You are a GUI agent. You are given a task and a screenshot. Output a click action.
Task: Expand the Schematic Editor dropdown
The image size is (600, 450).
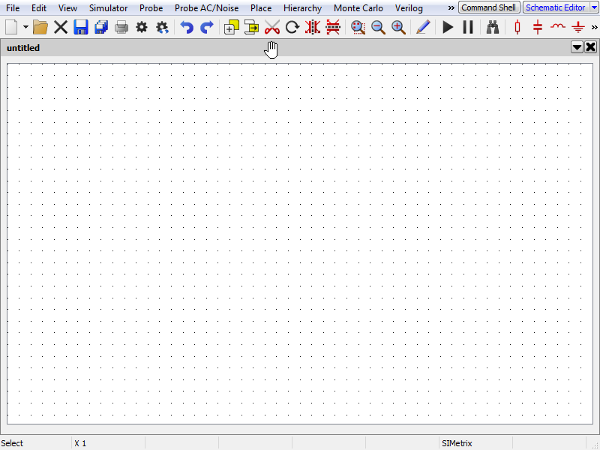[x=594, y=8]
